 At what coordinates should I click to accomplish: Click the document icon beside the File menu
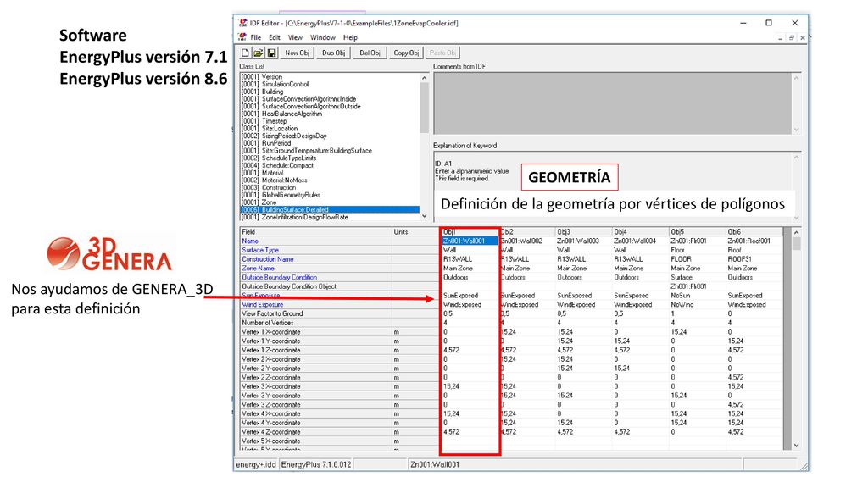coord(242,37)
